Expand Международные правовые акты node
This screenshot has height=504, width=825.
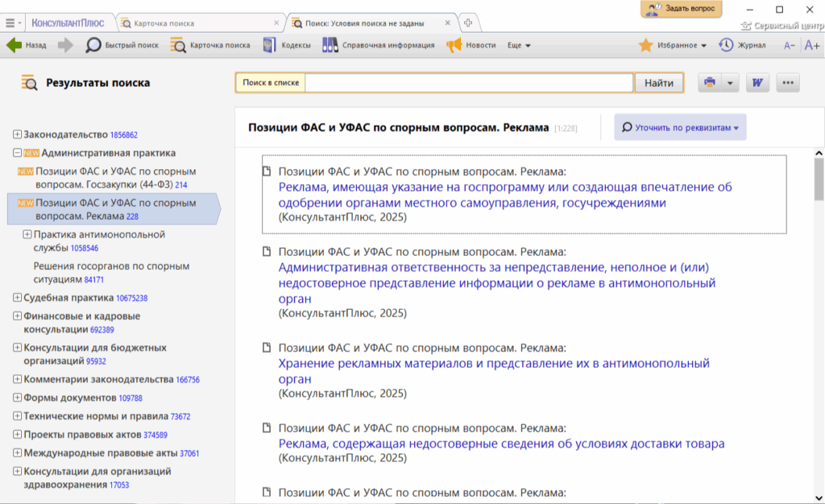[17, 453]
